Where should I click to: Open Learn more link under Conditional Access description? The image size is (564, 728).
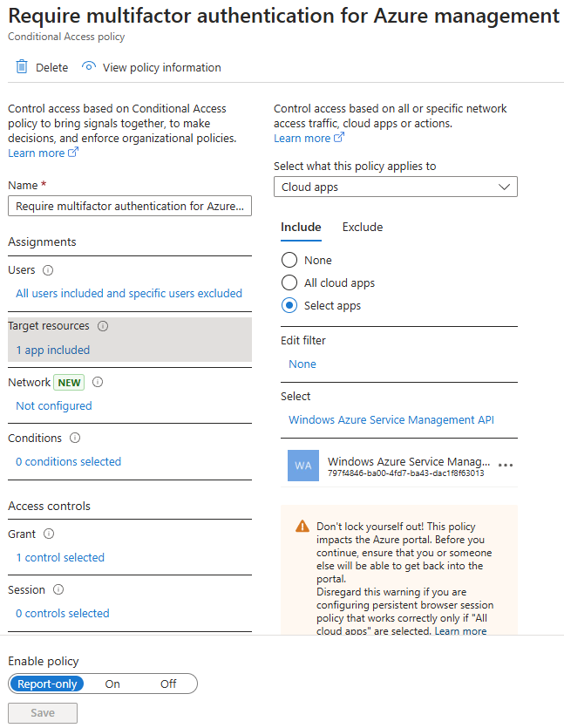tap(37, 153)
